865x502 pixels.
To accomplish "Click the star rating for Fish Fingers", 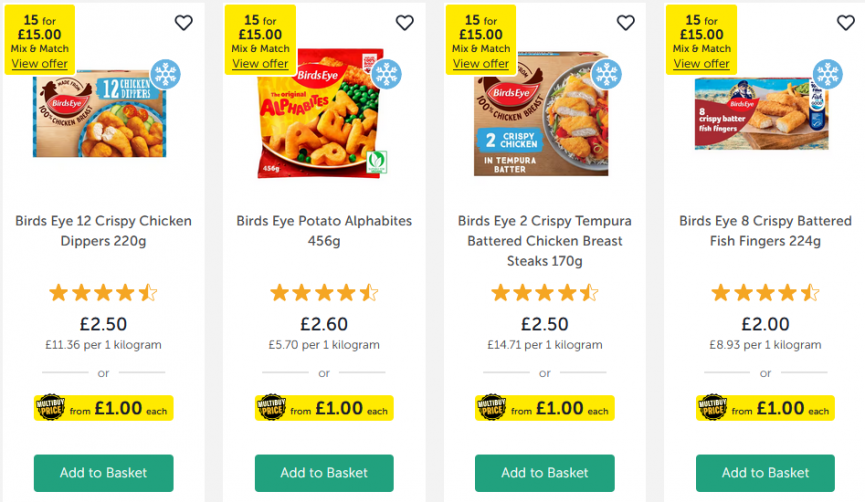I will pos(765,293).
